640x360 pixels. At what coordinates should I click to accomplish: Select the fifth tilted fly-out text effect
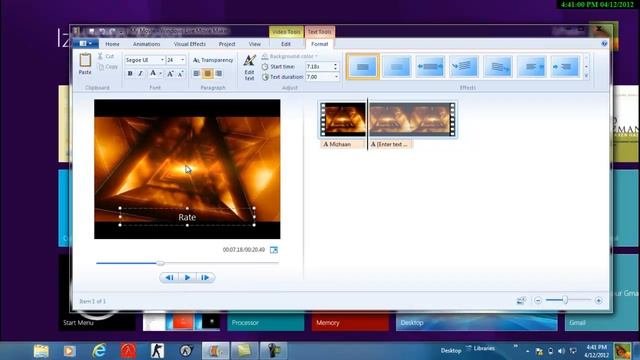point(498,67)
